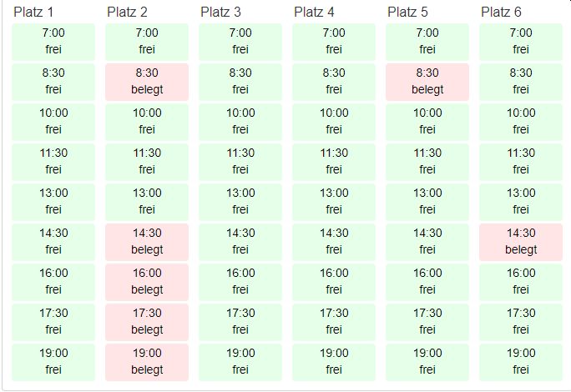This screenshot has width=571, height=392.
Task: Choose the 17:30 free slot on Platz 5
Action: pos(427,322)
